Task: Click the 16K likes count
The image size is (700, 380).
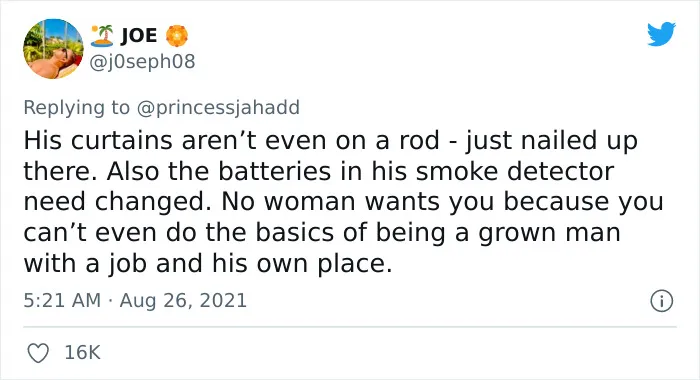Action: 83,352
